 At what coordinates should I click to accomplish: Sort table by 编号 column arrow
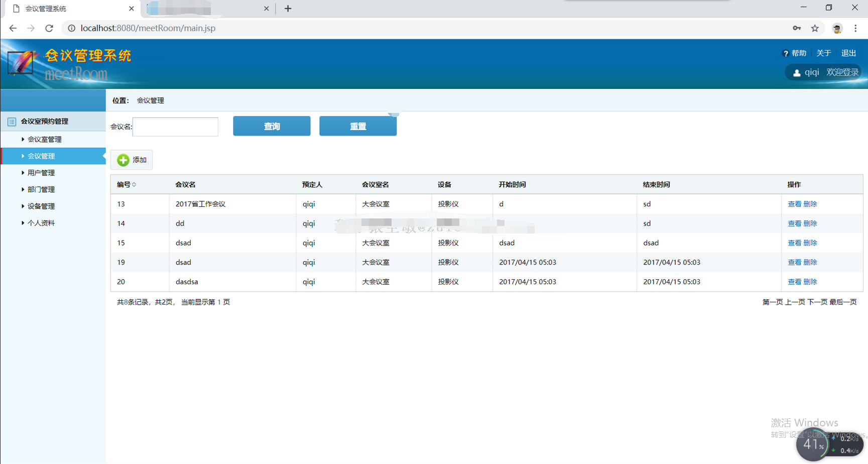pos(134,185)
